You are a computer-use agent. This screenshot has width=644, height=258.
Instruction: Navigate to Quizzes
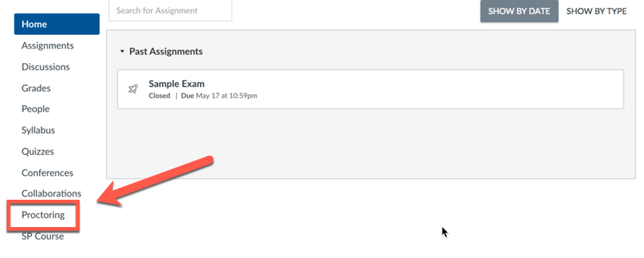[38, 152]
